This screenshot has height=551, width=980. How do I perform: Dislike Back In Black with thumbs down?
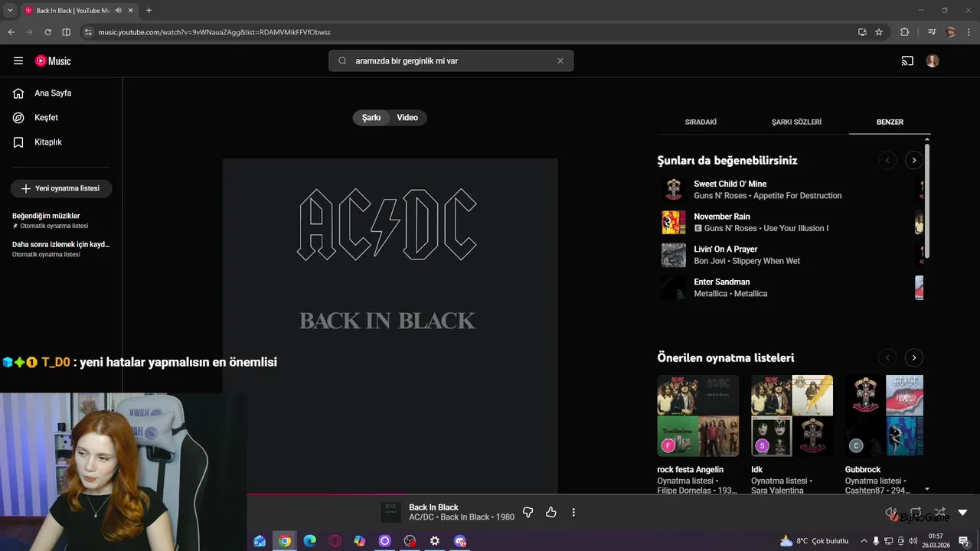pos(528,512)
